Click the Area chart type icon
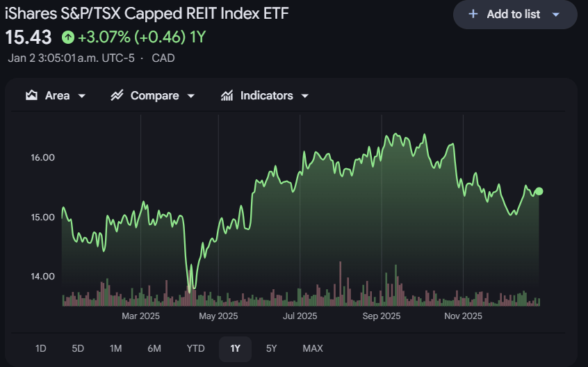This screenshot has width=588, height=367. click(x=31, y=96)
